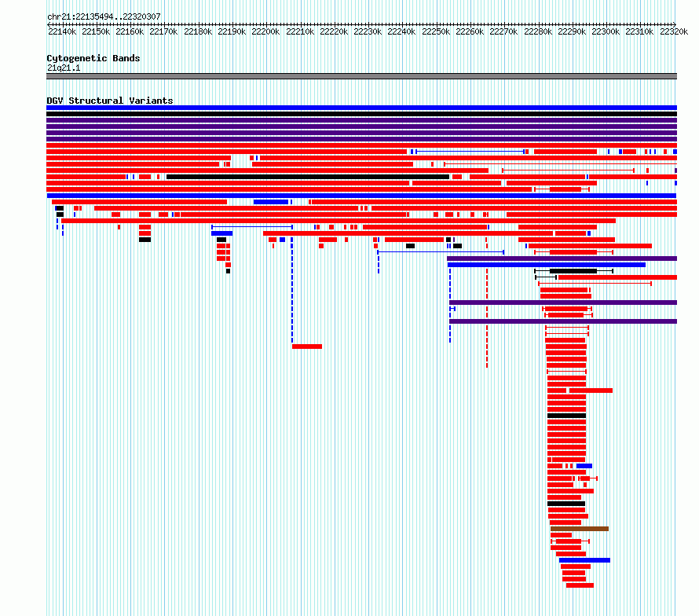Select the topmost full-width blue variant bar

(x=361, y=108)
